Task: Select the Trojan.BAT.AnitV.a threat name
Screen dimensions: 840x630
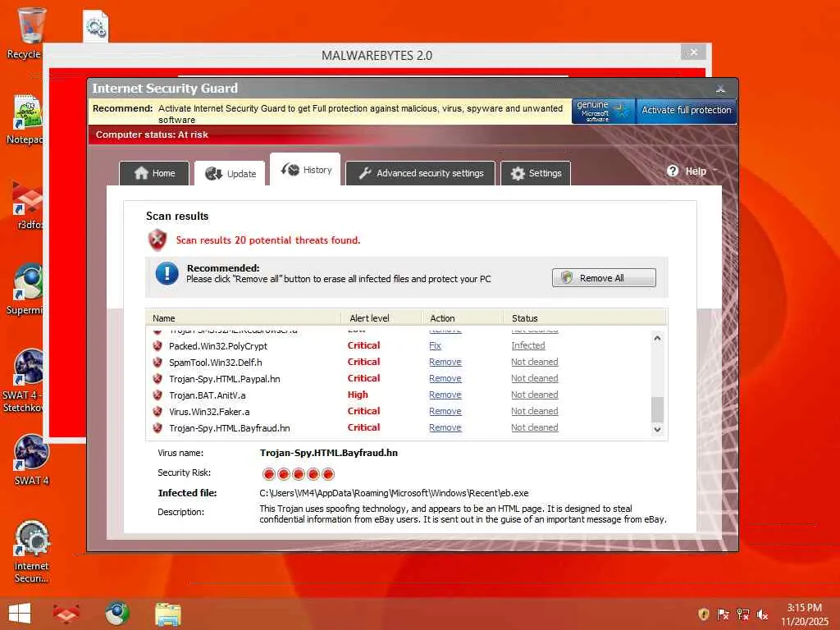Action: point(208,395)
